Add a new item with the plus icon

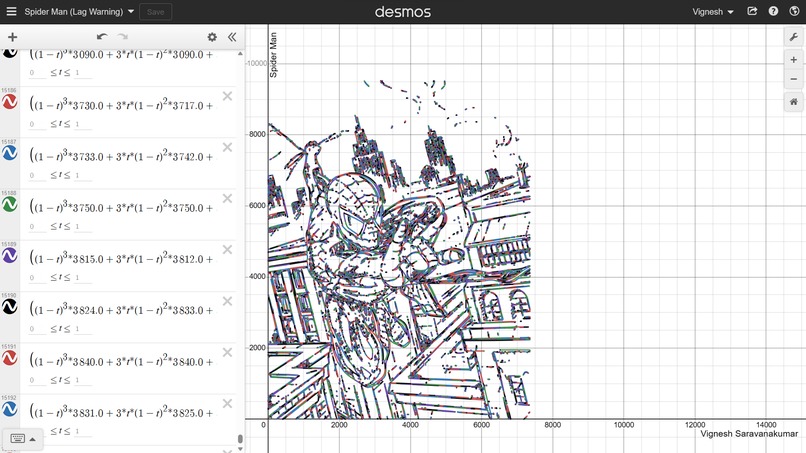pyautogui.click(x=12, y=37)
